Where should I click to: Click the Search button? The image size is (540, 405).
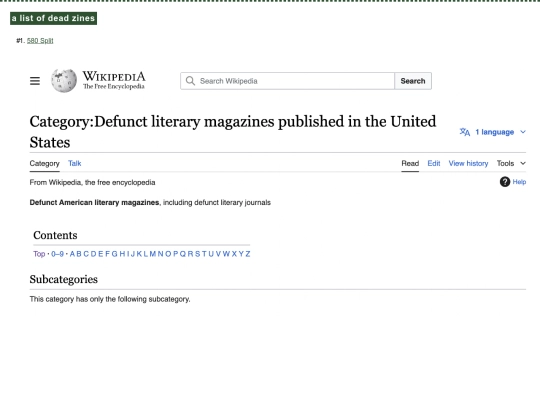click(413, 81)
